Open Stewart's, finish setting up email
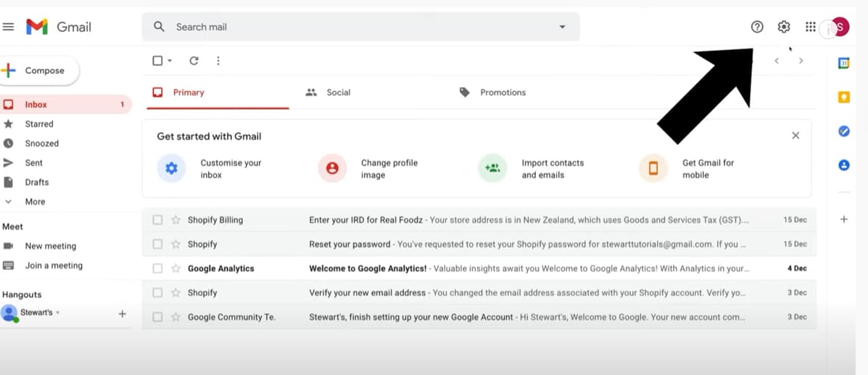This screenshot has width=868, height=375. tap(479, 318)
